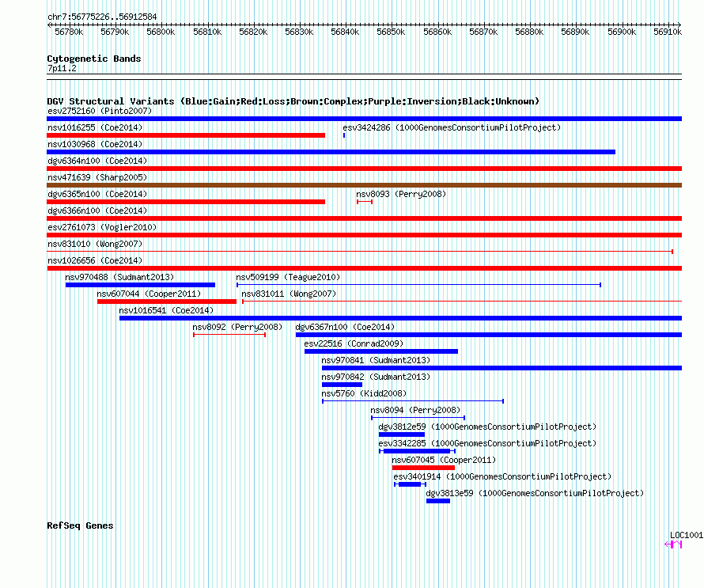Click the nsv1030968 (Coe2014) label
This screenshot has height=588, width=704.
95,144
